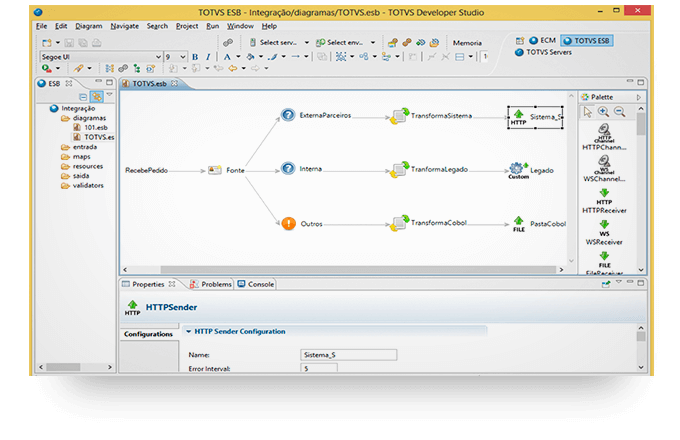Switch to ECM perspective

[543, 40]
